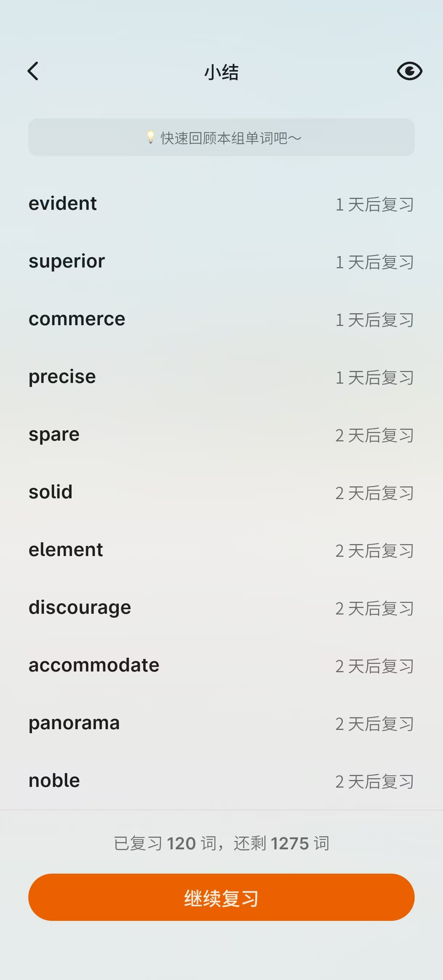Click the 2天后复习 label beside 'spare'
Screen dimensions: 443x980
374,436
